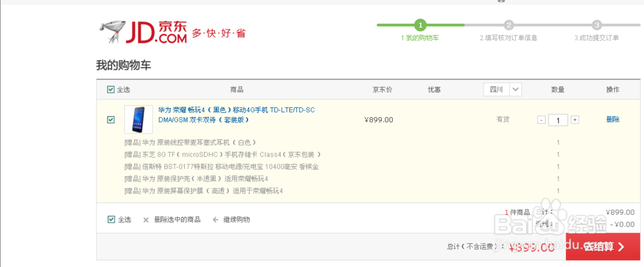The height and width of the screenshot is (267, 644).
Task: Toggle the top select-all checkbox
Action: click(111, 90)
